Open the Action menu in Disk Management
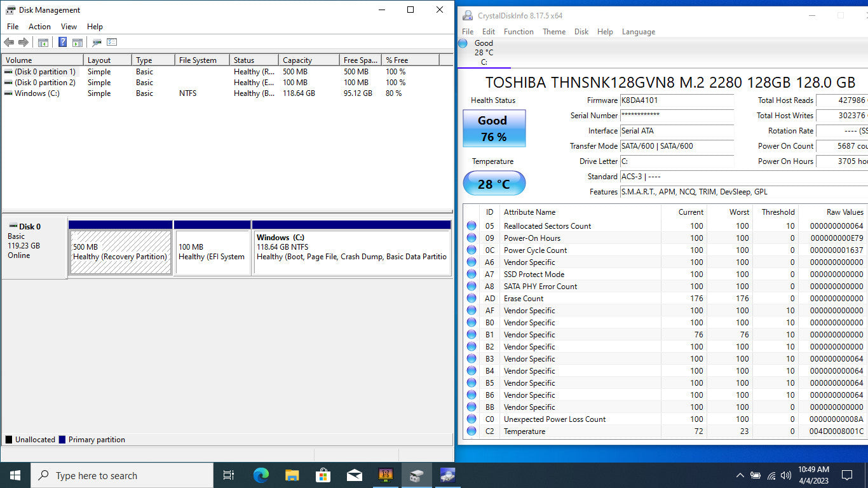Viewport: 868px width, 488px height. tap(39, 27)
